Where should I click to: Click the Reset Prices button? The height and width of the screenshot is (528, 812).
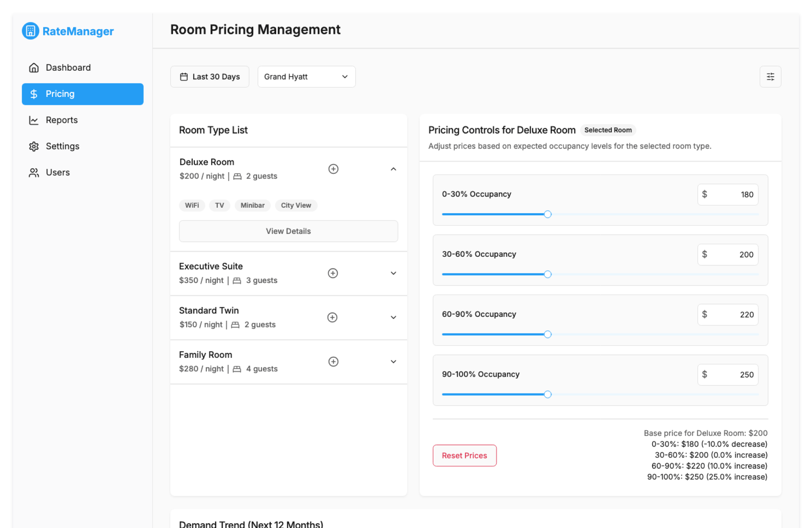click(x=464, y=456)
